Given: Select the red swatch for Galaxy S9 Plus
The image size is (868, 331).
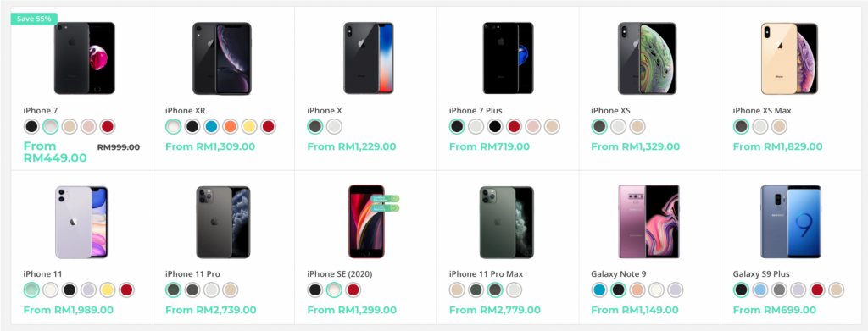Looking at the screenshot, I should click(816, 290).
